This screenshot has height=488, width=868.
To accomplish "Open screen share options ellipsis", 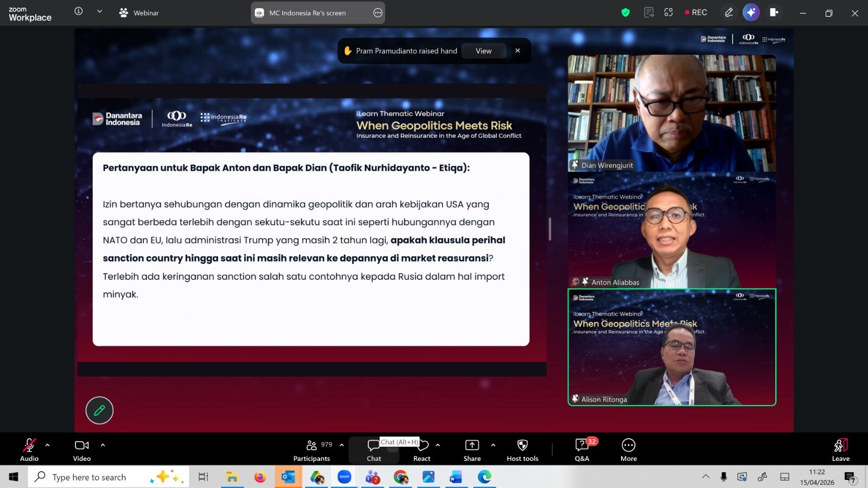I will tap(378, 12).
